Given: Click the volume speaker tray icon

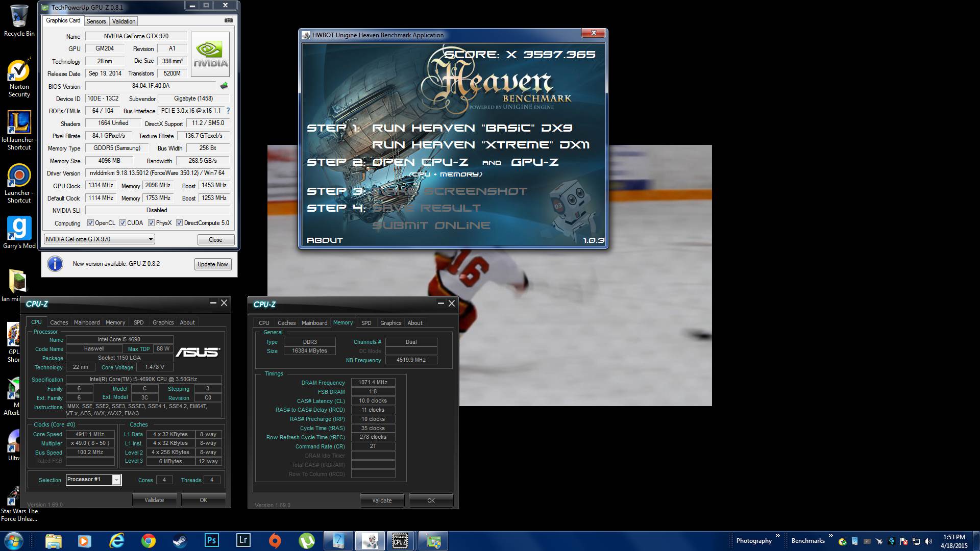Looking at the screenshot, I should 928,541.
